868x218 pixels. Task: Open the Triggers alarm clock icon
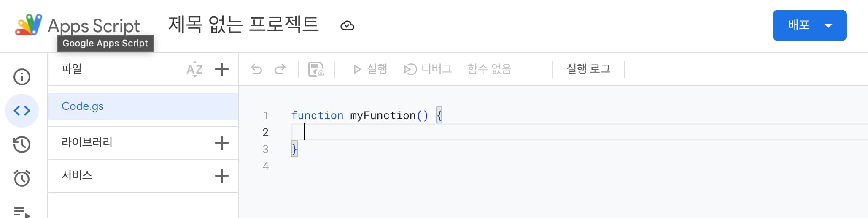(x=22, y=178)
